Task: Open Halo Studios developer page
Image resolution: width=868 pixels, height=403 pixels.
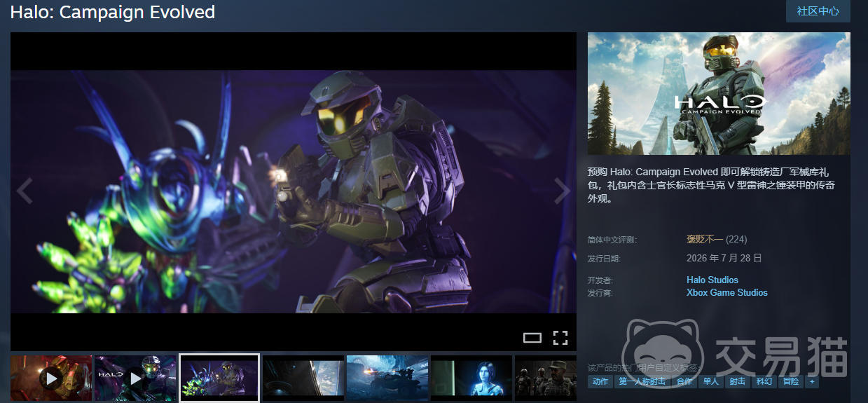Action: 712,280
